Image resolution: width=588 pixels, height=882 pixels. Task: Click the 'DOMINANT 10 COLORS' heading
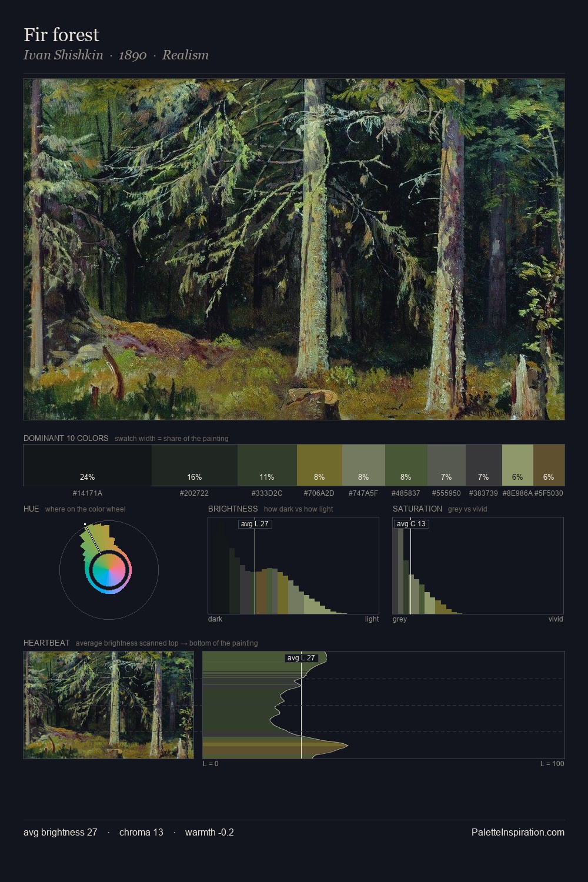(66, 438)
